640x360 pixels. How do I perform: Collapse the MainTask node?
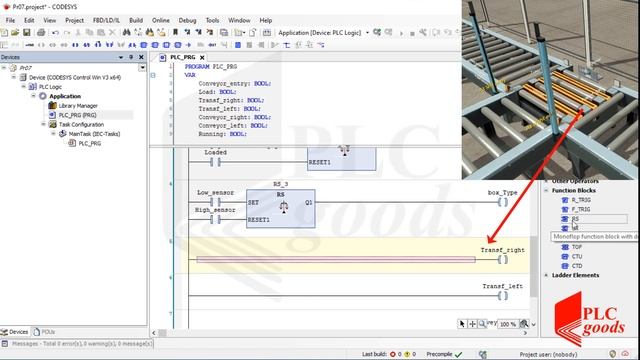pyautogui.click(x=53, y=133)
